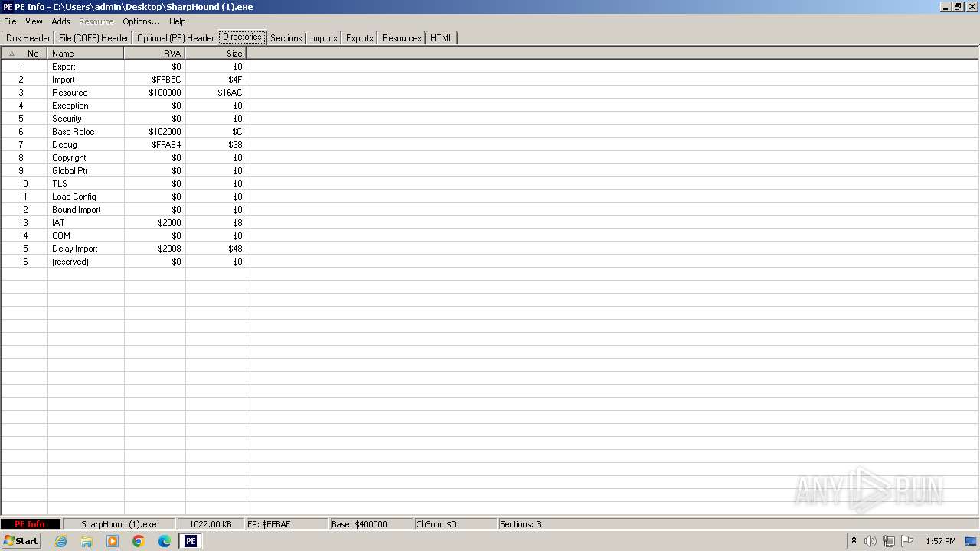Open the Adds menu
The image size is (980, 551).
(x=60, y=21)
